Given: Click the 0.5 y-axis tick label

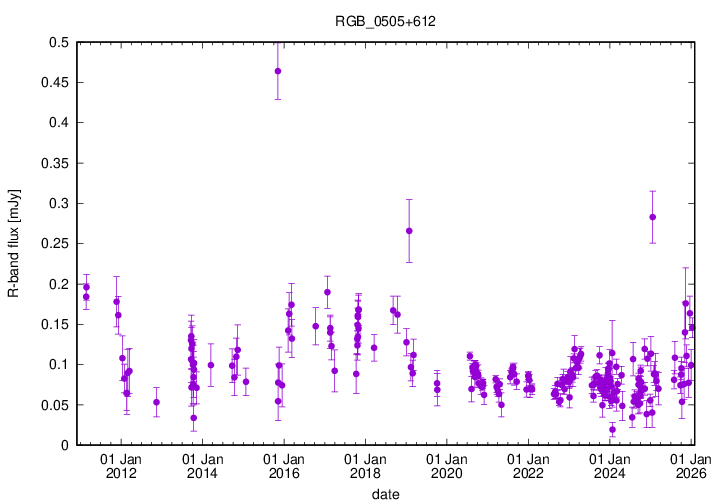Looking at the screenshot, I should click(57, 42).
